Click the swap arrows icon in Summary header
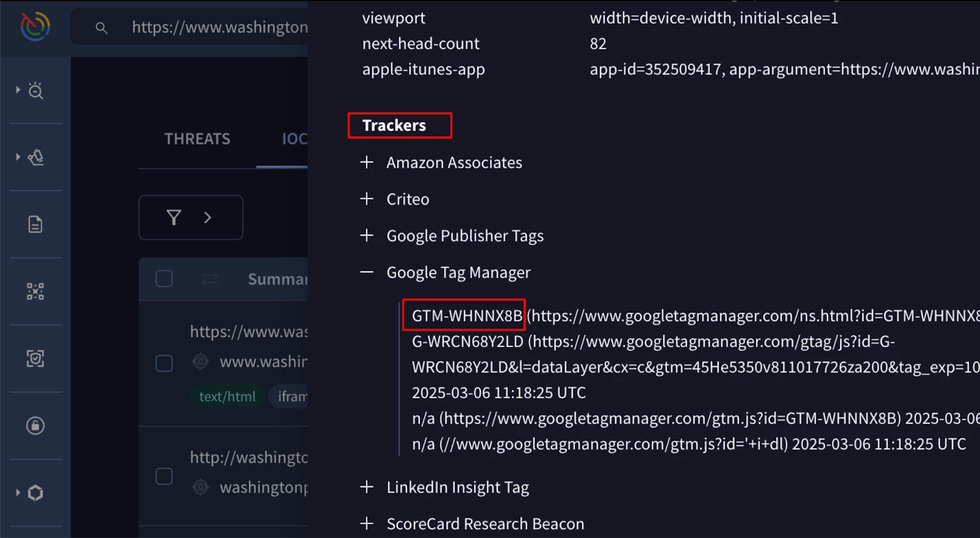 point(210,279)
